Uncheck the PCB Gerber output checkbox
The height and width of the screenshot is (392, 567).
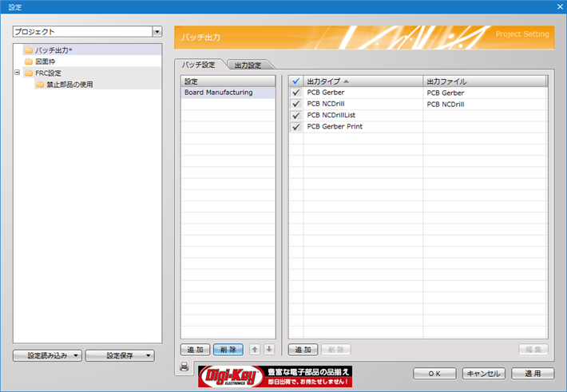[x=296, y=93]
